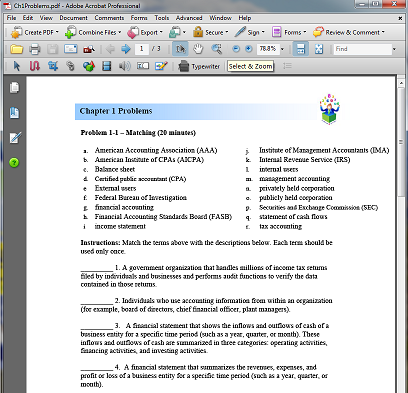
Task: Open the Document menu
Action: pos(73,18)
